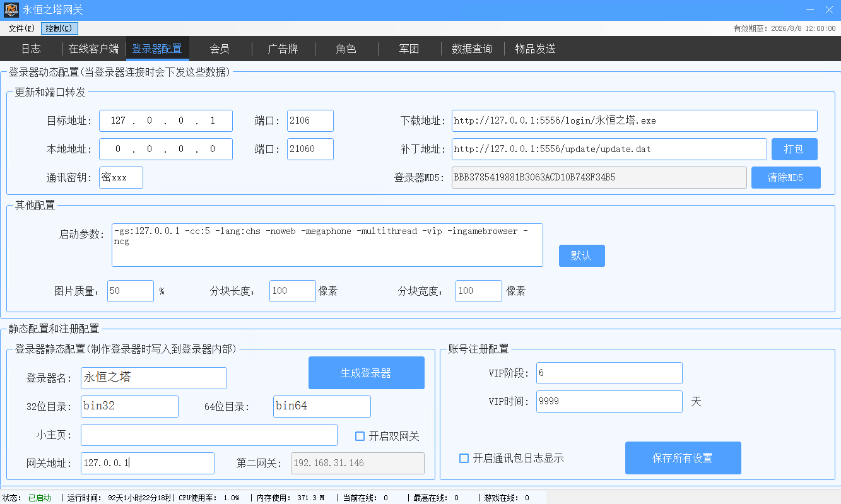
Task: Click the 当前在线 status entry
Action: [365, 498]
